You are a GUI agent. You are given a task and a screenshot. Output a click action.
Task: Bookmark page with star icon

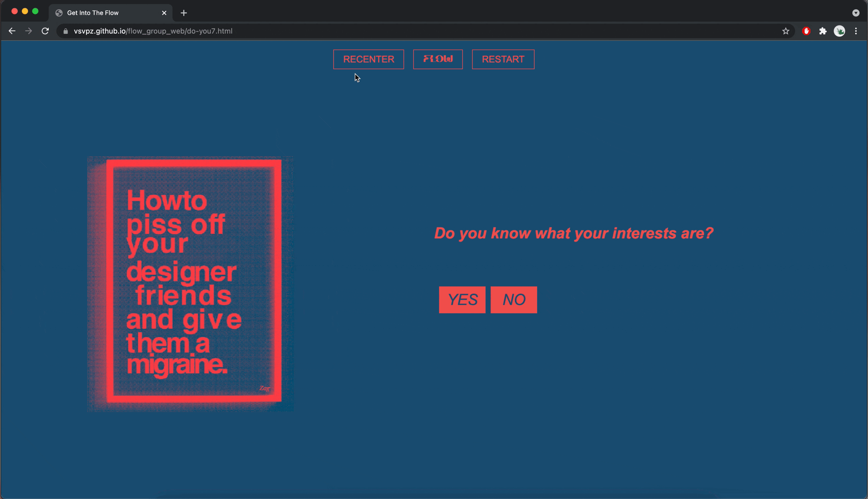pos(785,31)
